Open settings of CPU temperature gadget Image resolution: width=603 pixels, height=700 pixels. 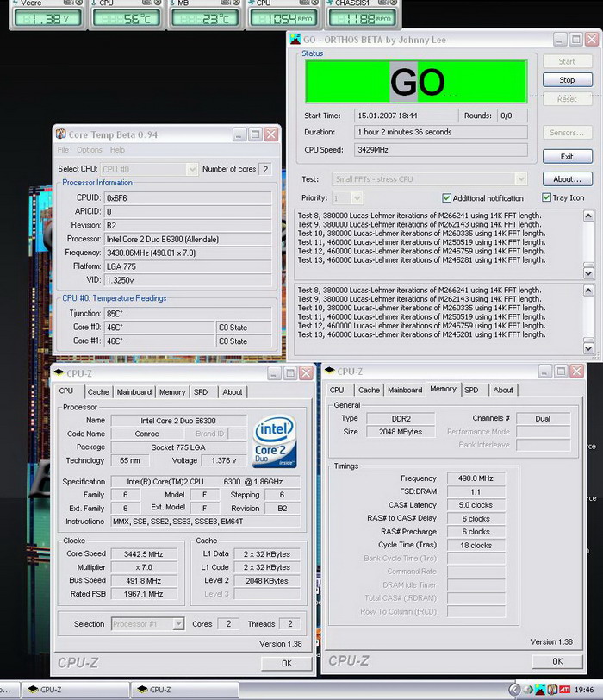click(146, 3)
